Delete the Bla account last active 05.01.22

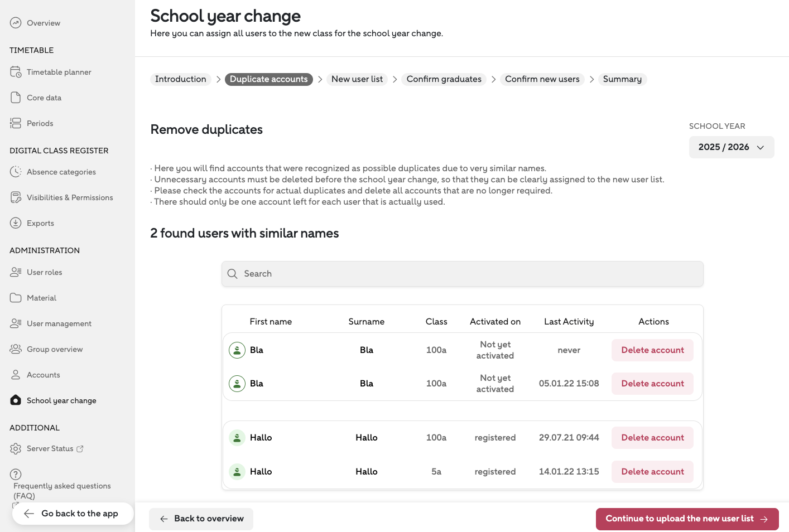[652, 384]
